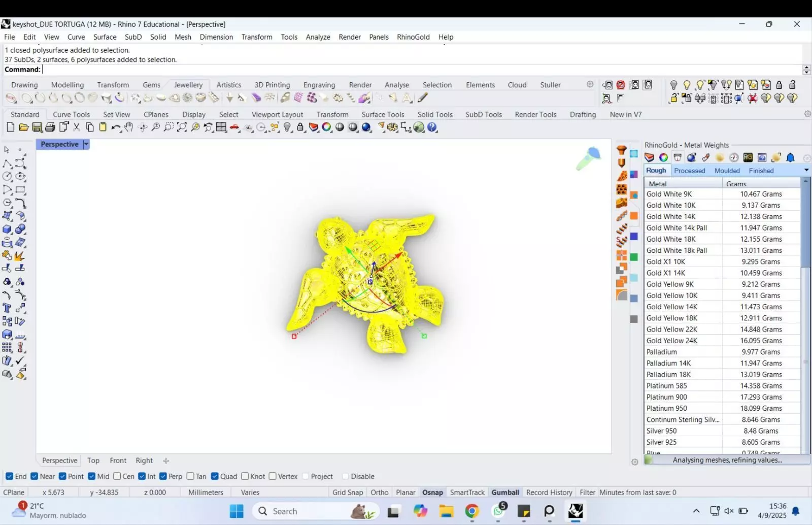The image size is (812, 525).
Task: Select the Text object tool in left sidebar
Action: (x=7, y=308)
